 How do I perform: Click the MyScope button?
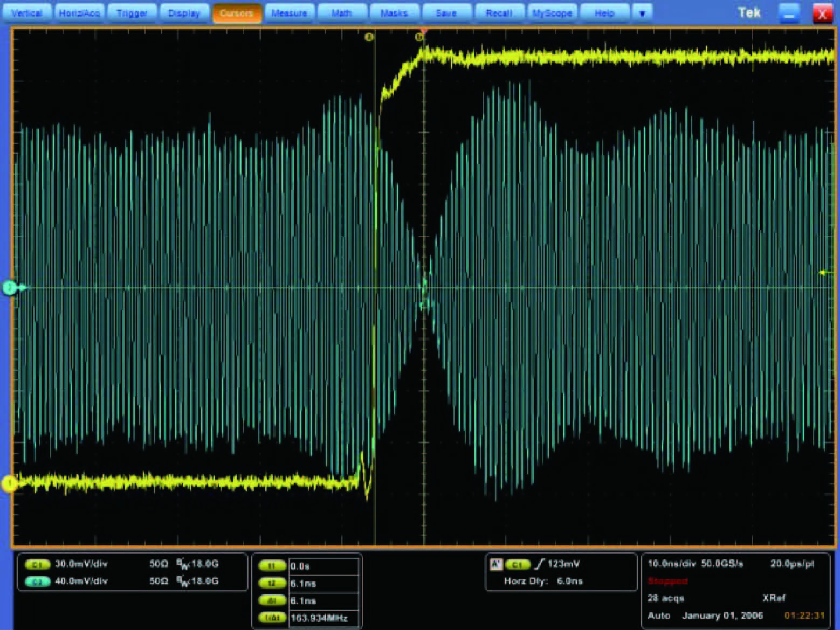coord(552,13)
